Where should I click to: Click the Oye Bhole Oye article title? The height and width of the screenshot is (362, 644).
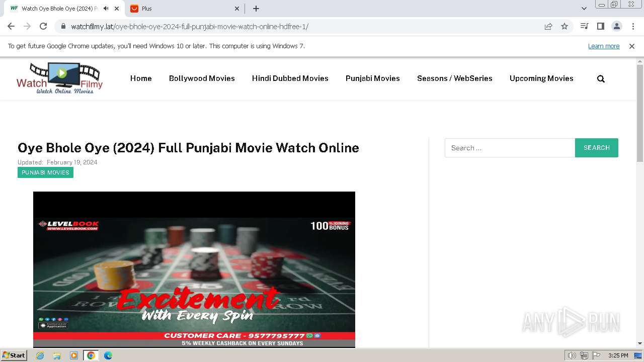[188, 148]
